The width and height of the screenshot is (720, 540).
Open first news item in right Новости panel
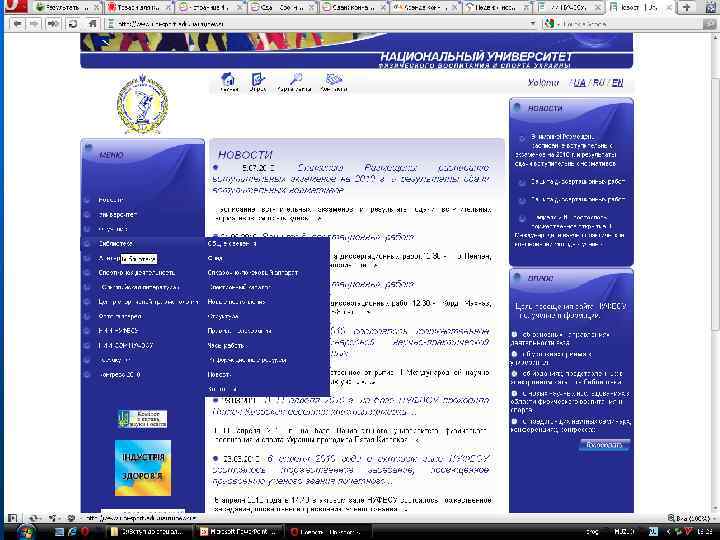(566, 150)
